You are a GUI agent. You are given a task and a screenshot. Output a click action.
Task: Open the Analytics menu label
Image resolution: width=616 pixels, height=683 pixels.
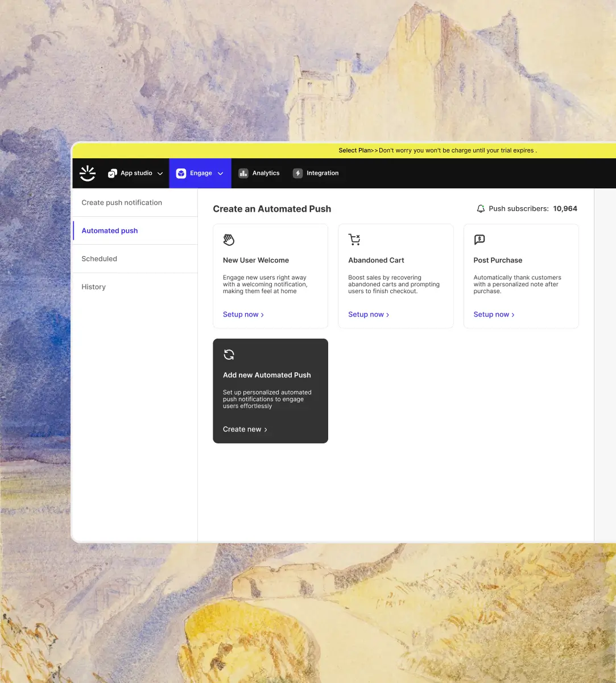click(266, 173)
